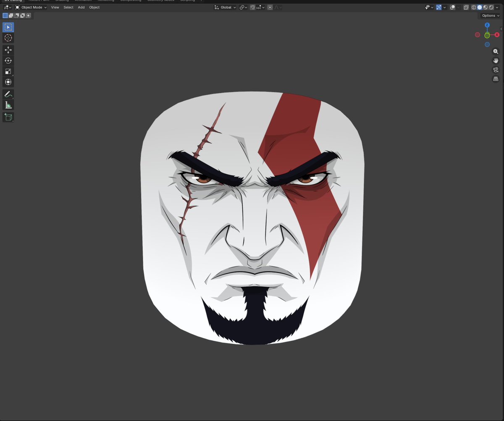Expand the sidebar with arrow tab
This screenshot has height=421, width=504.
click(x=501, y=29)
